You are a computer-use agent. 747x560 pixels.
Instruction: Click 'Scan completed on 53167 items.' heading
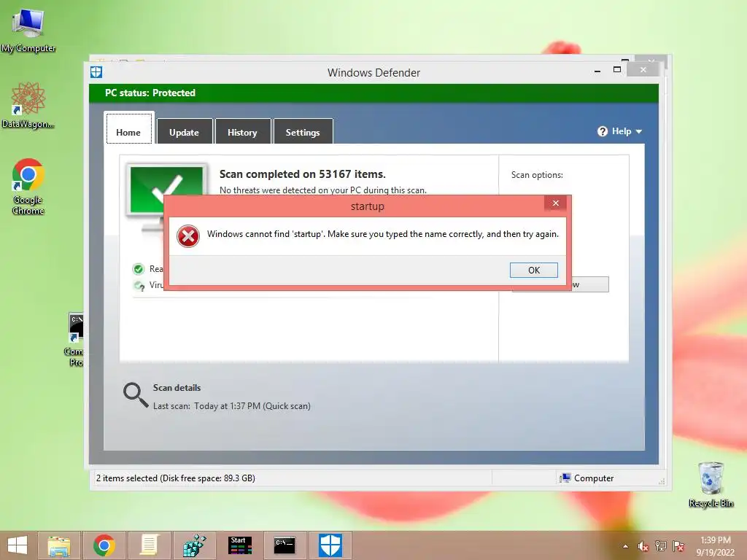point(303,174)
